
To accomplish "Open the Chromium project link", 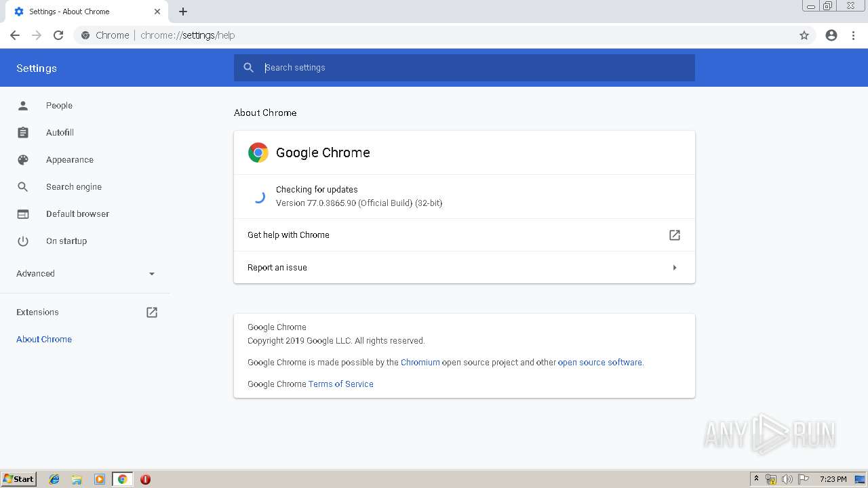I will point(420,363).
